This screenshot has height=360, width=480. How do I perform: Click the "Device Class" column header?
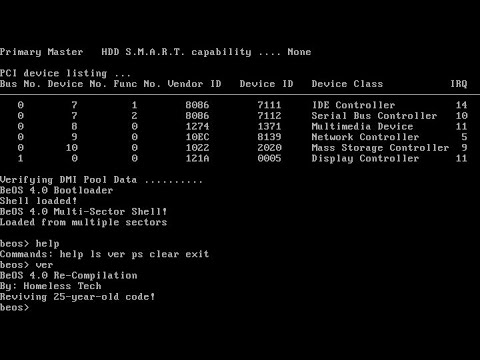(347, 84)
